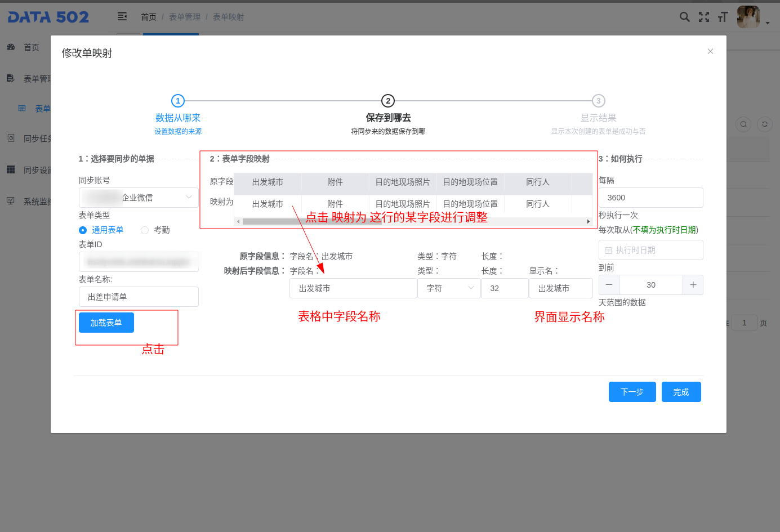
Task: Toggle fullscreen mode icon
Action: (x=703, y=17)
